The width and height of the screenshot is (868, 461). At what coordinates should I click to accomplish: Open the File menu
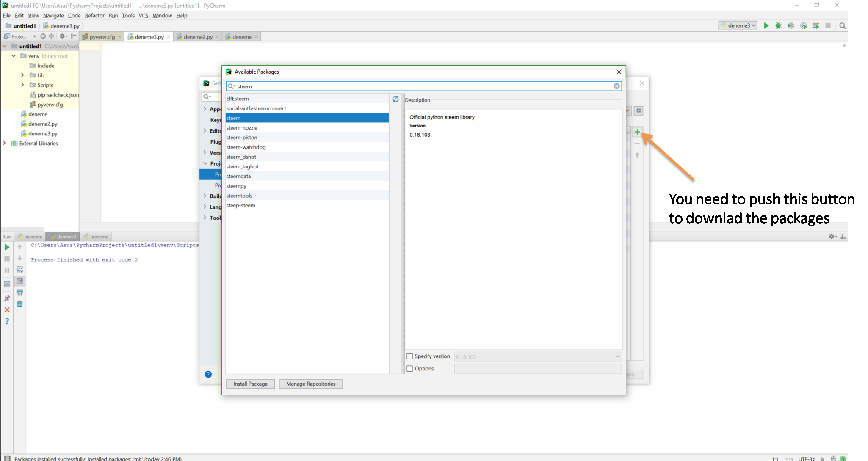7,16
